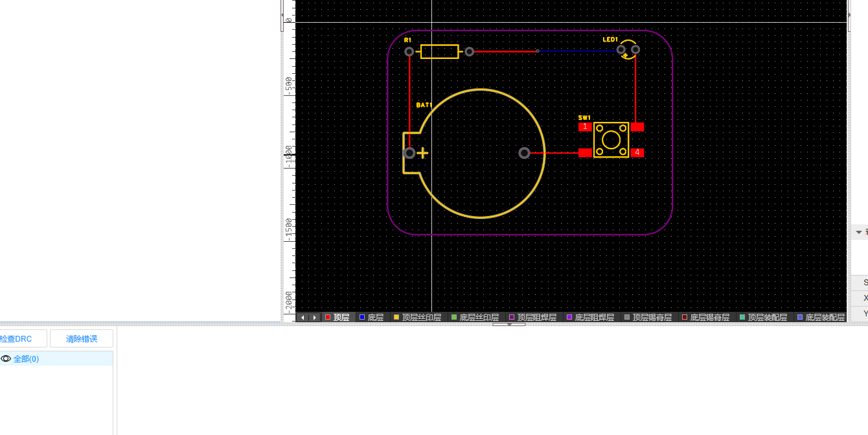Screen dimensions: 868x435
Task: Select SW1 pad numbered 4
Action: click(637, 152)
